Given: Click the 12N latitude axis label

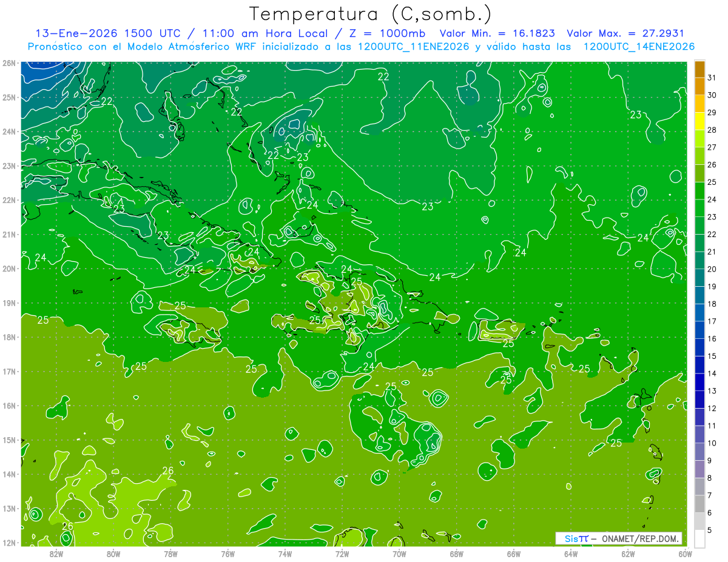Looking at the screenshot, I should coord(8,543).
